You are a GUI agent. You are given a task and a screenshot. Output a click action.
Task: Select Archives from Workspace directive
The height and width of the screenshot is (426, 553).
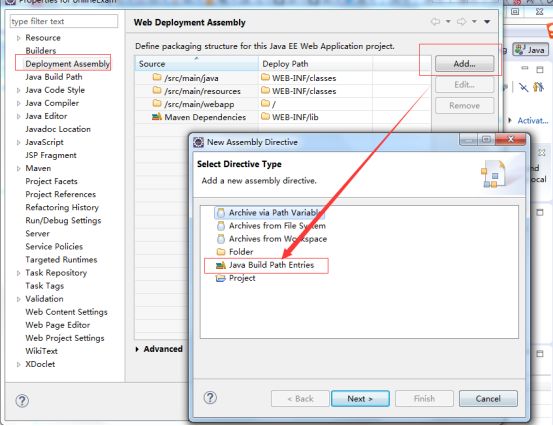pos(278,239)
